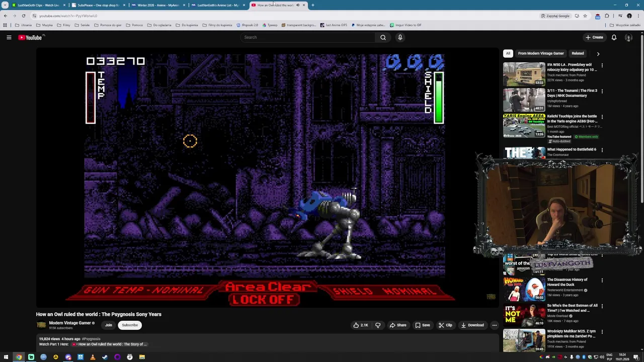
Task: Open the Windows Start menu
Action: (x=6, y=357)
